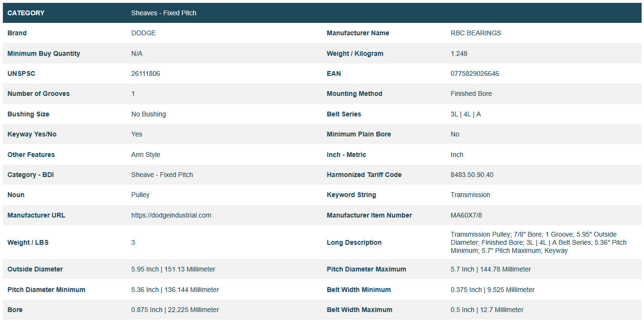Screen dimensions: 644x323
Task: Click the Keyword String value Transmission
Action: pos(470,195)
